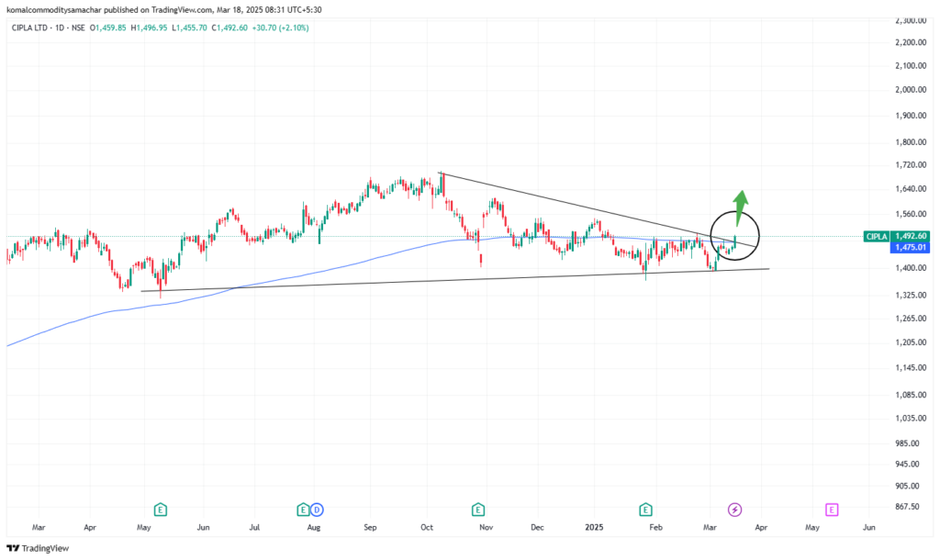940x560 pixels.
Task: Click the Nov label on the time axis
Action: [x=487, y=528]
